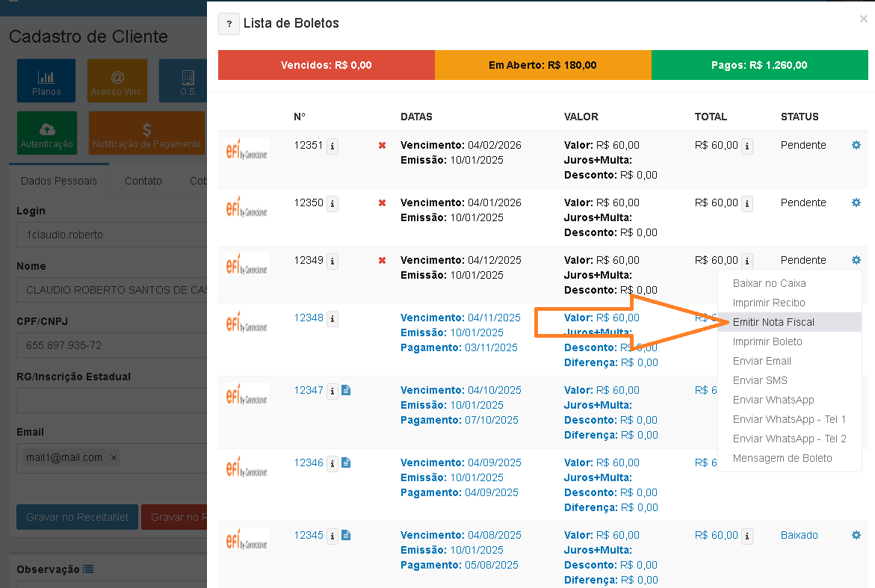875x588 pixels.
Task: Click red X icon for boleto 12349
Action: point(382,261)
